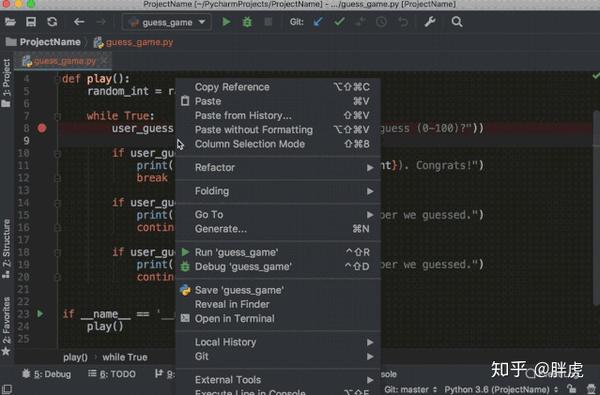
Task: Choose Debug 'guess_game' from context menu
Action: [x=278, y=267]
